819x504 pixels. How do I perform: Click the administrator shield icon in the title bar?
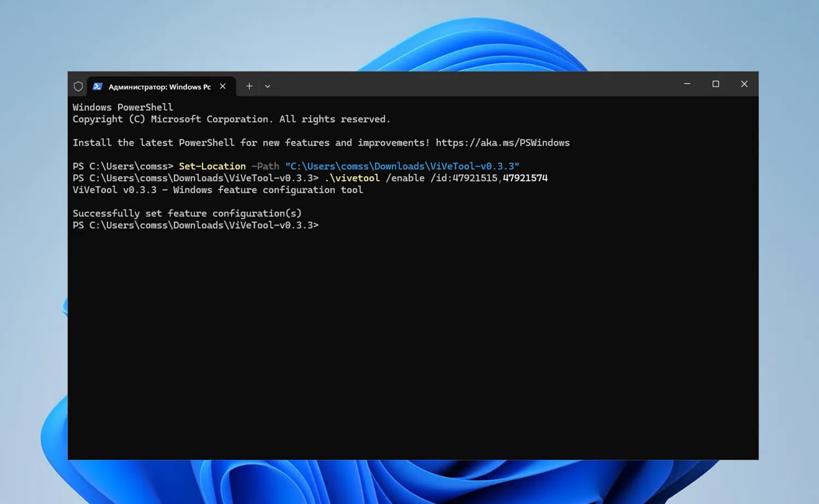point(78,86)
